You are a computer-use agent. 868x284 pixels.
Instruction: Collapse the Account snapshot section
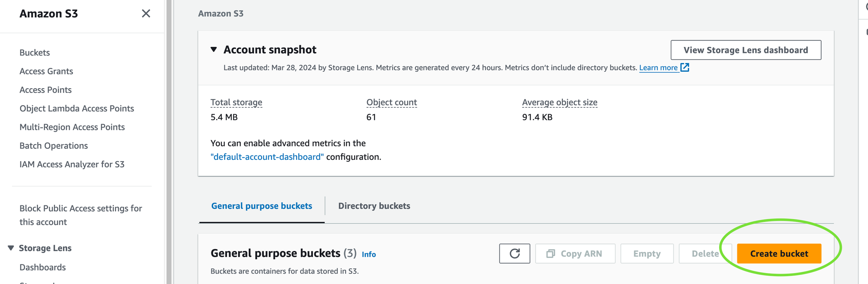pyautogui.click(x=214, y=50)
